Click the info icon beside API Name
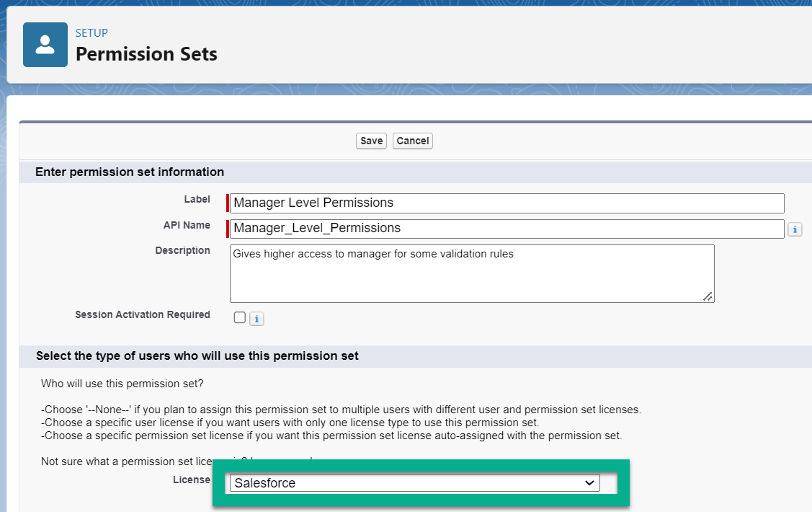This screenshot has height=512, width=812. click(795, 229)
